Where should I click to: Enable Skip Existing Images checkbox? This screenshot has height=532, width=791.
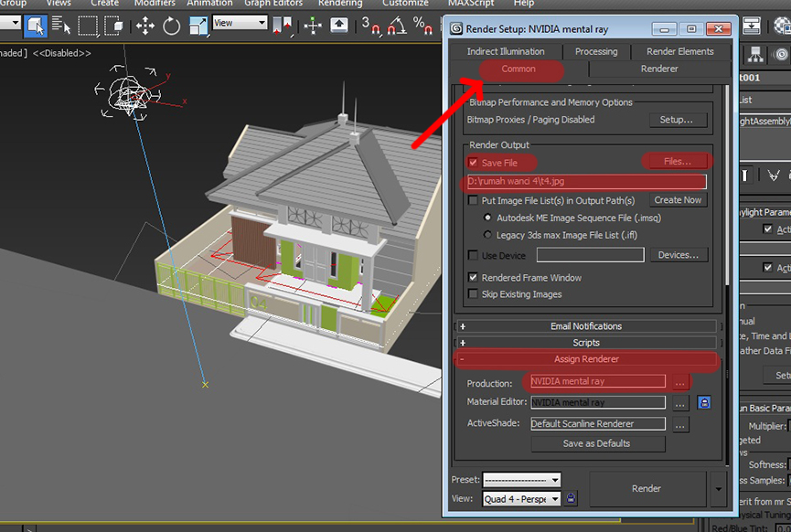click(x=473, y=293)
